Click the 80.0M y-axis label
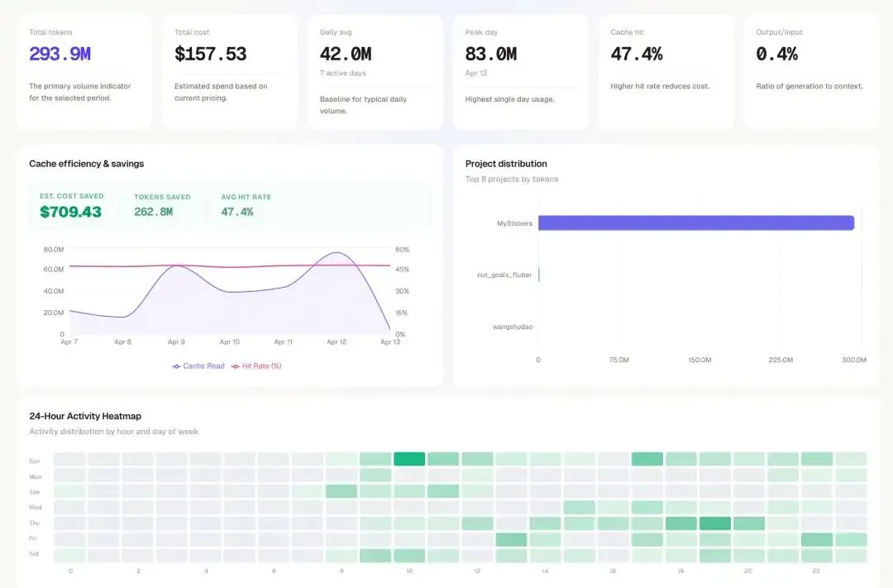 click(x=54, y=250)
